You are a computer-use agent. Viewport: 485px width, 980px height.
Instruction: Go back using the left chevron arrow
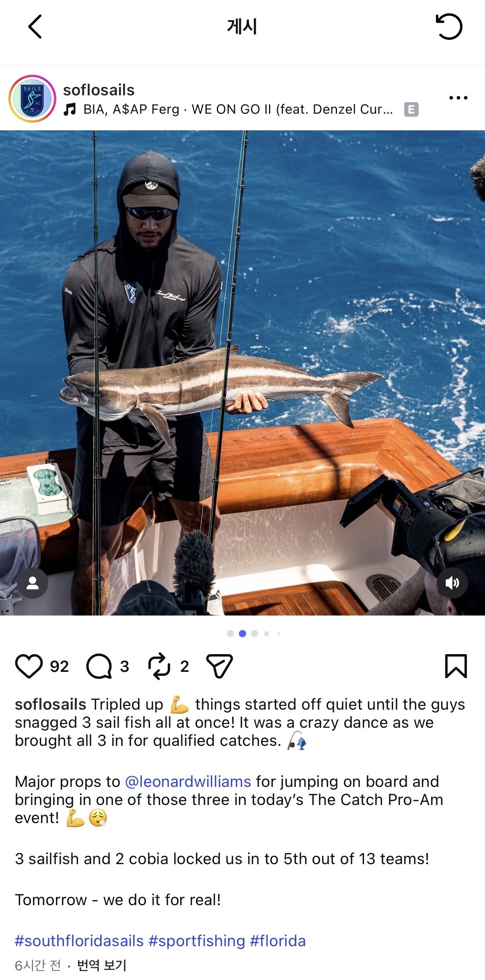[35, 27]
